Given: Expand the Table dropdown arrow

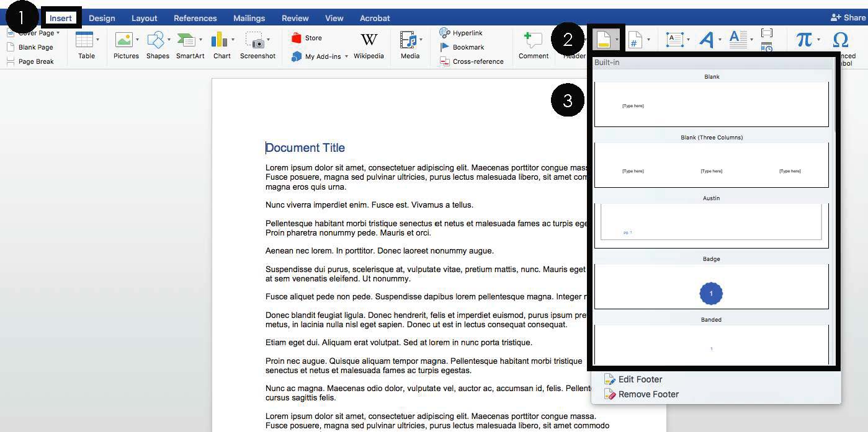Looking at the screenshot, I should pos(97,40).
